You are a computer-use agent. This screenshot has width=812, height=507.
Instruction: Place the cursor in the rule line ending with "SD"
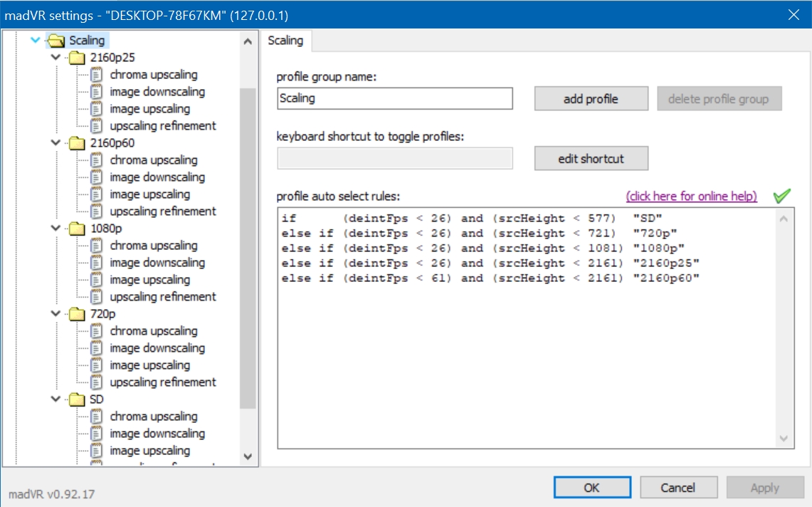tap(472, 218)
